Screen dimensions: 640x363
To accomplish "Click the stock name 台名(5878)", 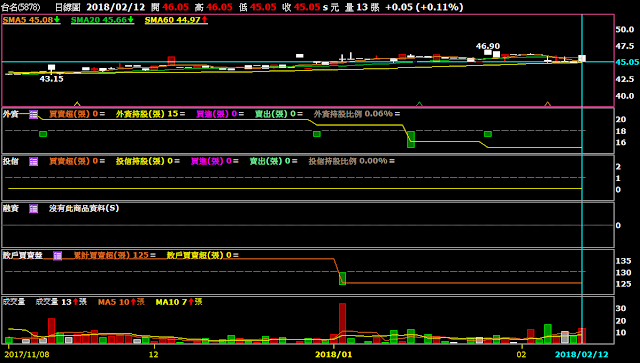I will 20,7.
